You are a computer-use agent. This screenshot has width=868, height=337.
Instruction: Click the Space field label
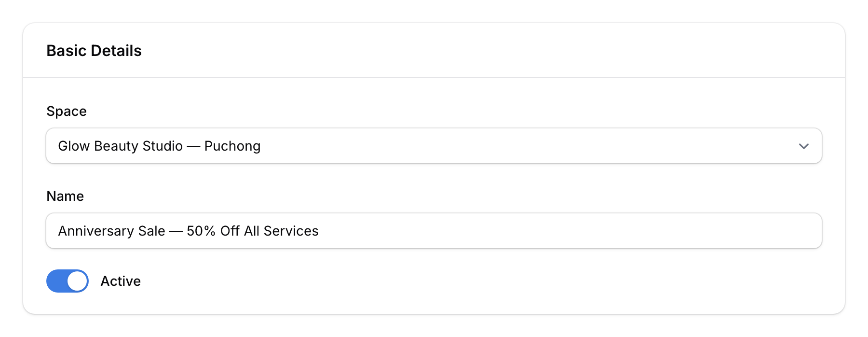pyautogui.click(x=67, y=111)
